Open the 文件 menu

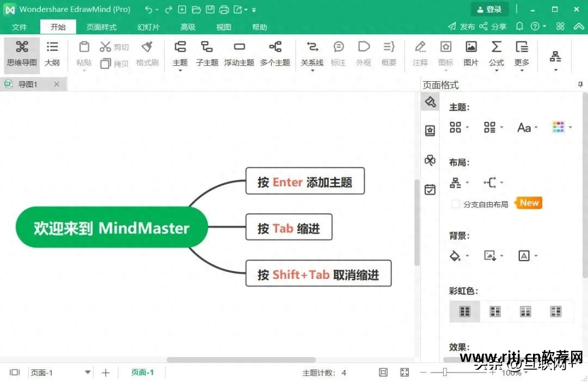20,26
